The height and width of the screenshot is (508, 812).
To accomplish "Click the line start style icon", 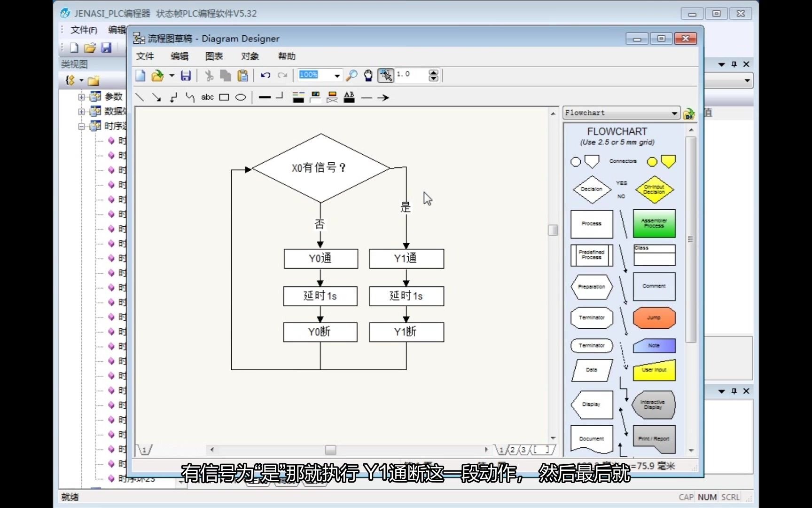I will tap(367, 98).
